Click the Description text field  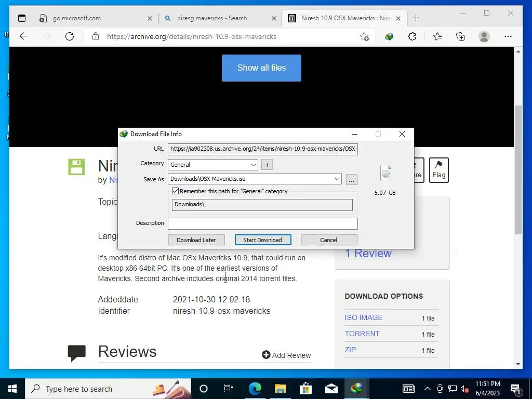tap(262, 223)
